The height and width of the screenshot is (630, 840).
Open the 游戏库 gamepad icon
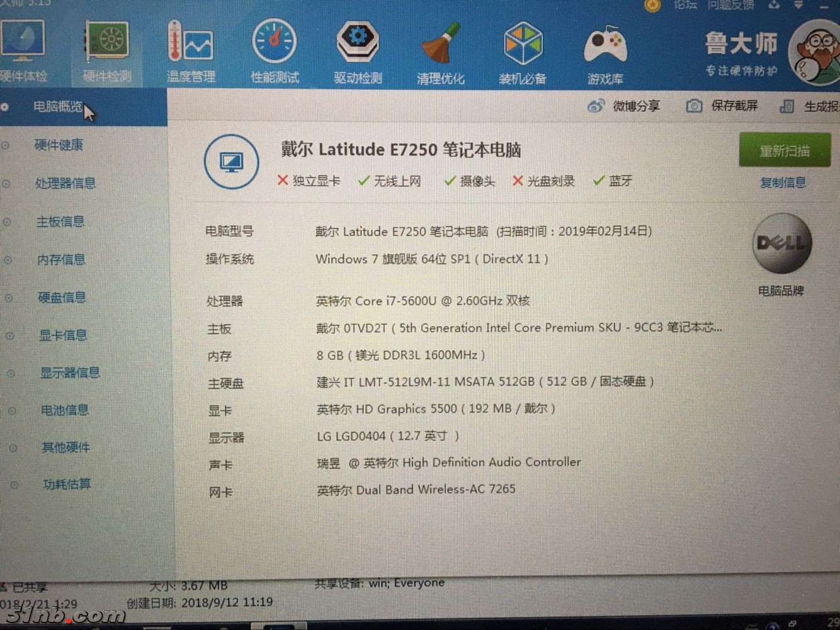[605, 47]
